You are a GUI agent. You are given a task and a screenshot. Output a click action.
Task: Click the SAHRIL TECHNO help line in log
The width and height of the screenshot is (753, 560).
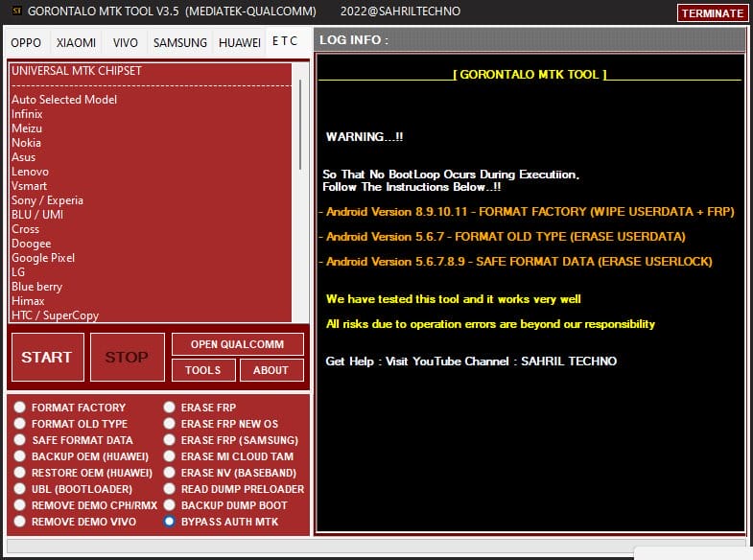point(471,361)
